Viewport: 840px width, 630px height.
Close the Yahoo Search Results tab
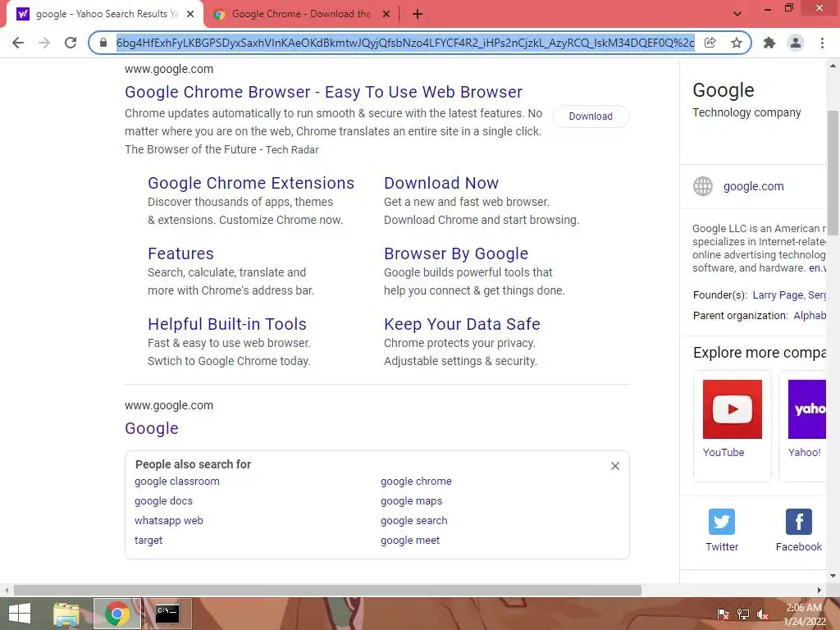[x=190, y=15]
